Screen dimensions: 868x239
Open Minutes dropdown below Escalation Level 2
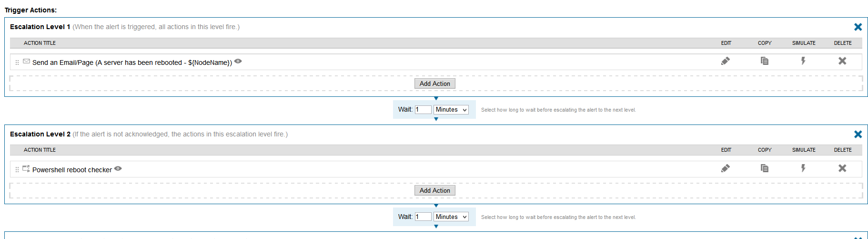pyautogui.click(x=451, y=217)
